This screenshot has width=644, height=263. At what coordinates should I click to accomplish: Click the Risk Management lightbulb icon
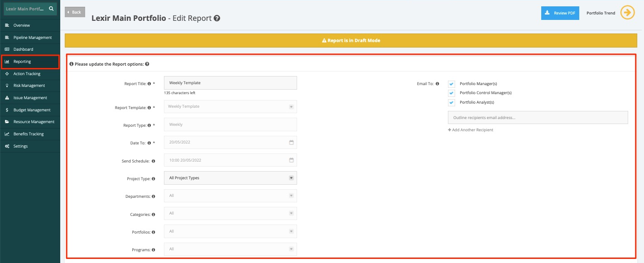click(7, 86)
